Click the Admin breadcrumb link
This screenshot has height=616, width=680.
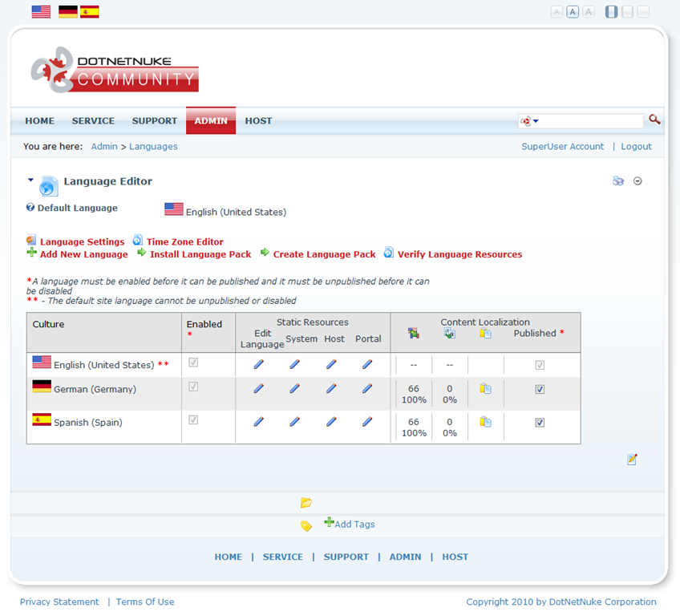pyautogui.click(x=104, y=146)
